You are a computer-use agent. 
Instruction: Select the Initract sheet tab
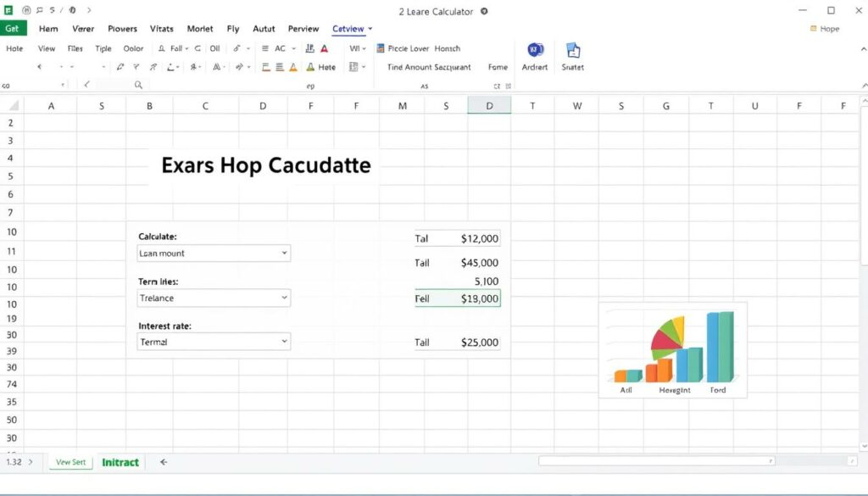120,462
